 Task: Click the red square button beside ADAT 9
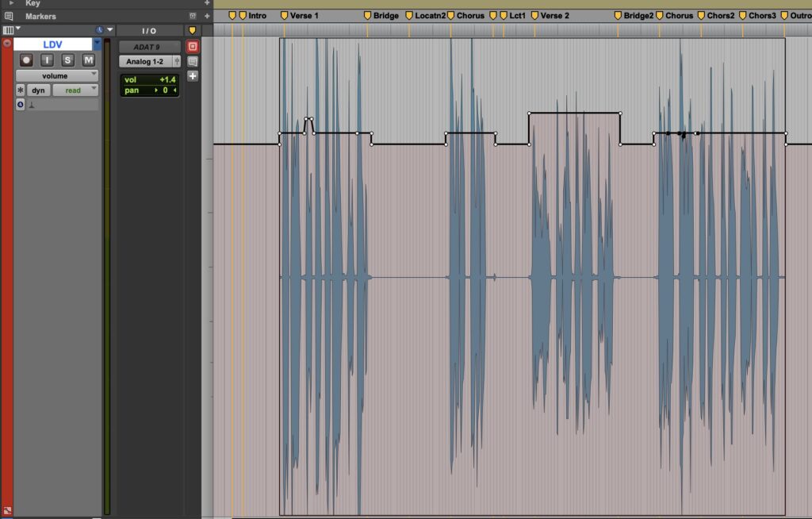[x=193, y=47]
